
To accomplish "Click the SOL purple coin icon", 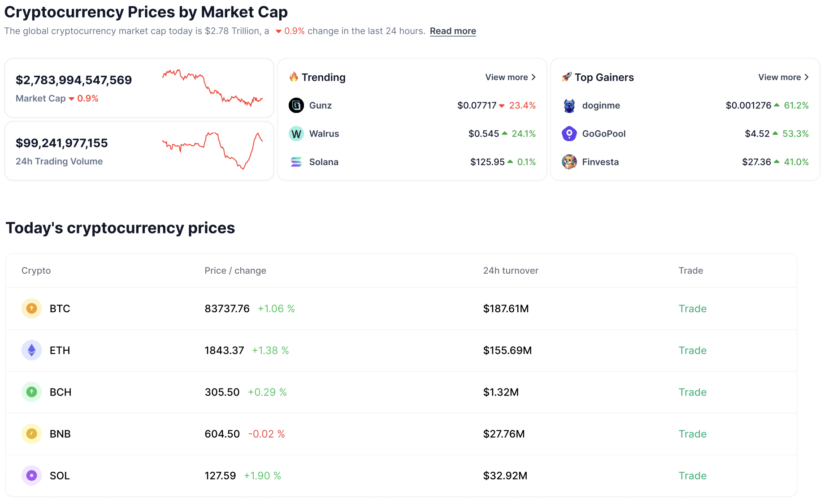I will (x=31, y=475).
